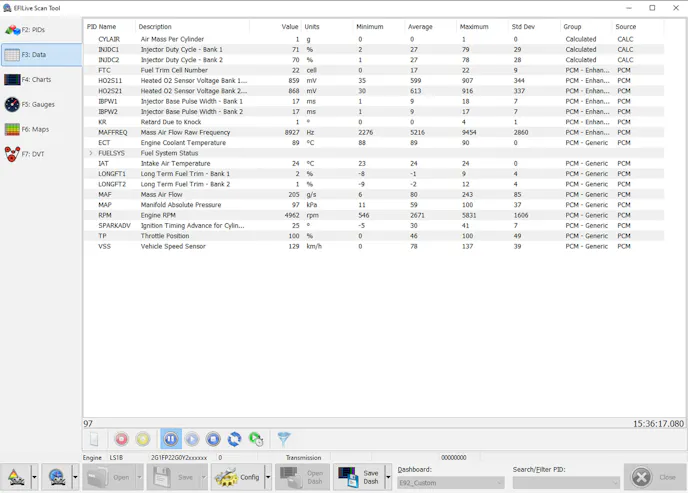688x493 pixels.
Task: Click the funnel filter icon
Action: tap(284, 439)
